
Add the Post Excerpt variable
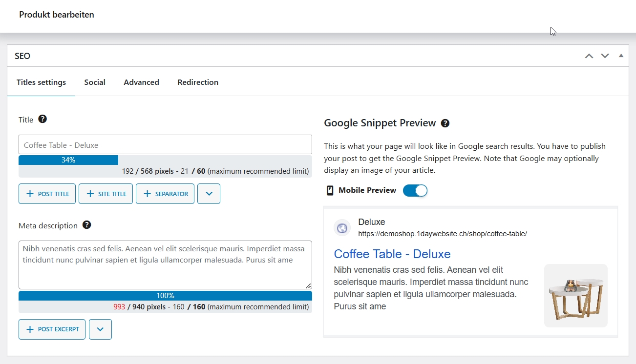pyautogui.click(x=52, y=329)
